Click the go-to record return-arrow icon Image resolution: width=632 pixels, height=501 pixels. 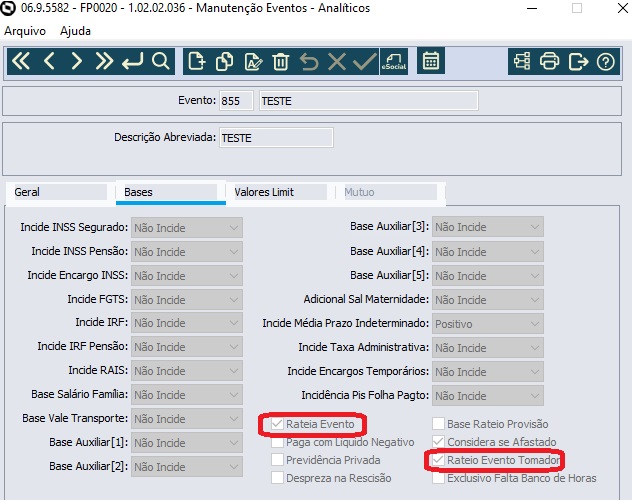[x=133, y=62]
